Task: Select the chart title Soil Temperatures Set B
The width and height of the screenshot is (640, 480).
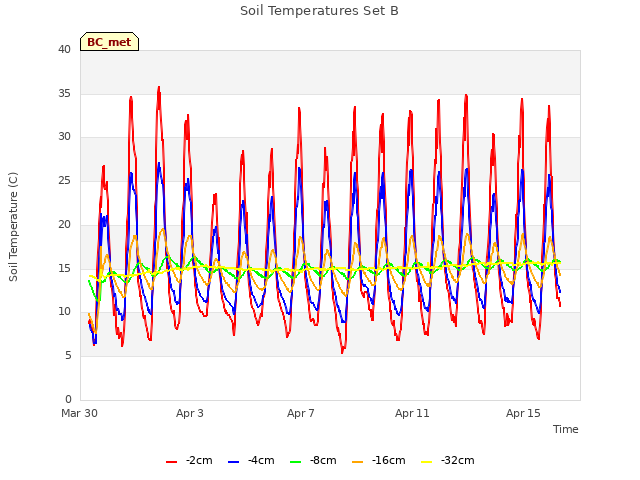Action: [x=319, y=11]
